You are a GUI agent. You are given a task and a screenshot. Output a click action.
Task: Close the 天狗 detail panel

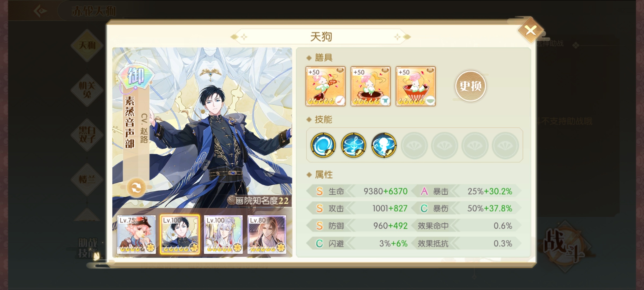(x=530, y=30)
